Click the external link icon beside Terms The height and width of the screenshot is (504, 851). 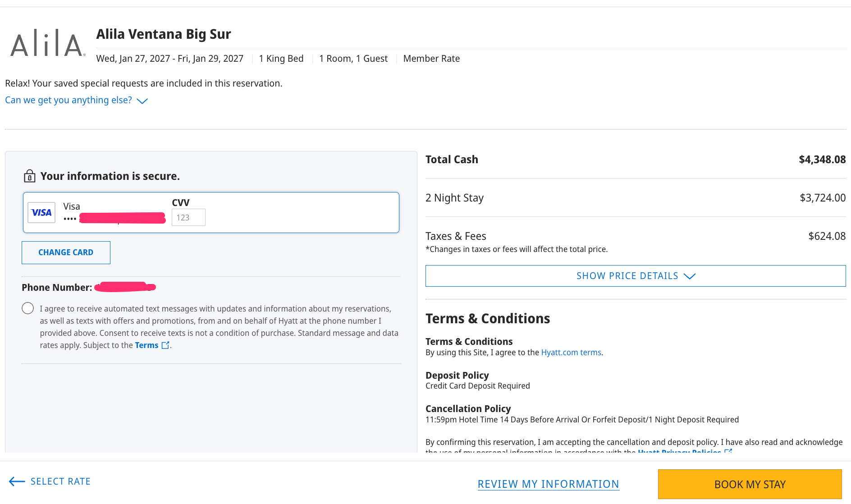tap(165, 345)
